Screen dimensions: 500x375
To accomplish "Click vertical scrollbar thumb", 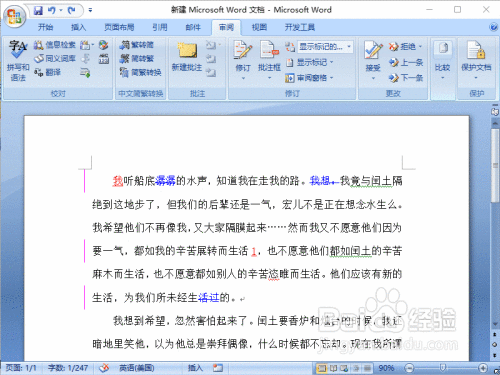I will (495, 165).
